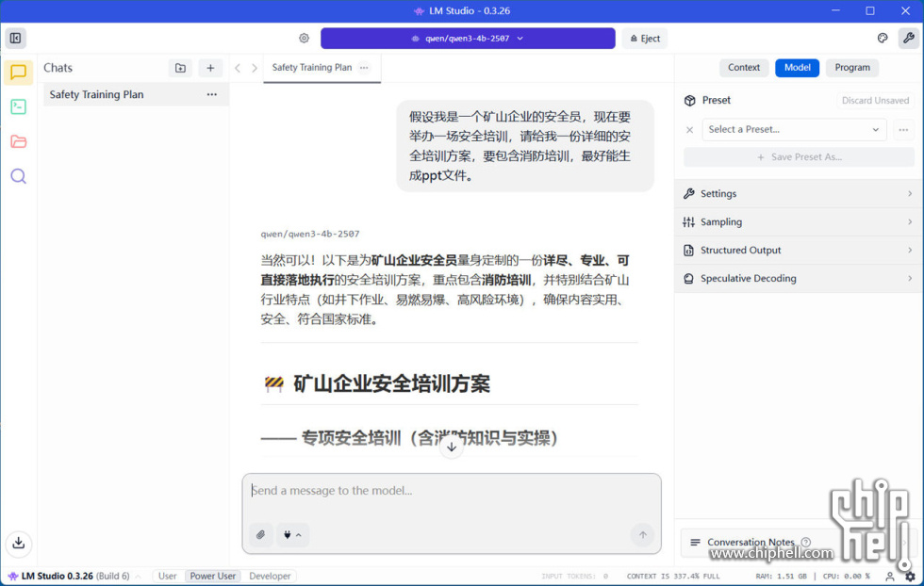Open the Select a Preset dropdown

click(x=794, y=130)
